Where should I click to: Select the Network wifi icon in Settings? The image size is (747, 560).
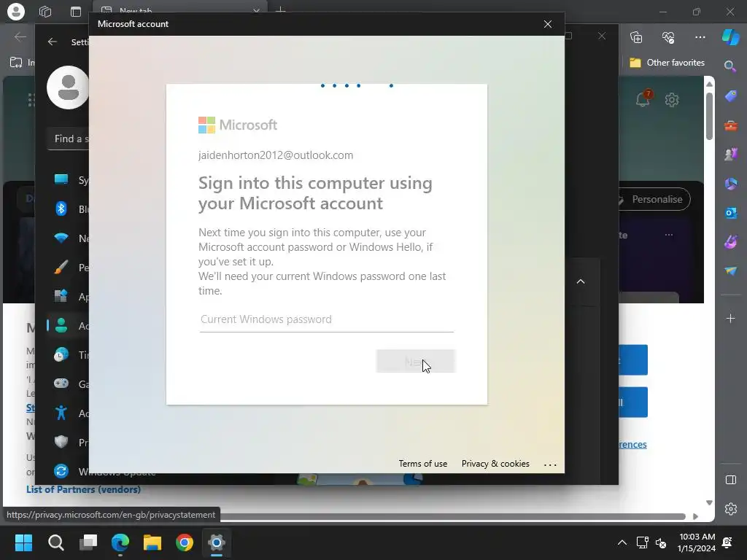(x=61, y=238)
